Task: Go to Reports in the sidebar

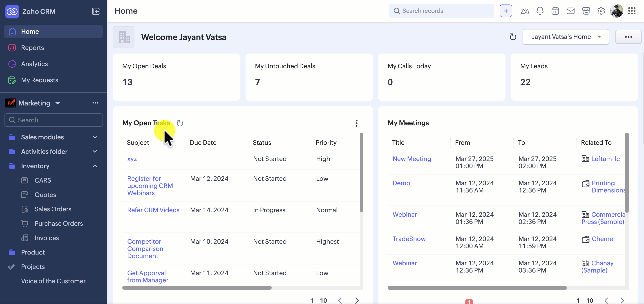Action: tap(33, 47)
